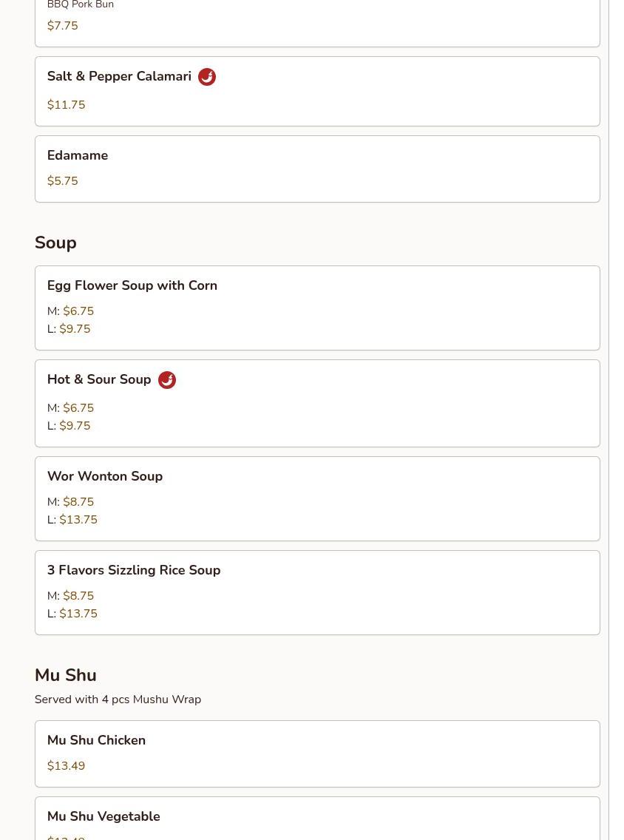Choose the medium $8.75 Sizzling Rice Soup price
This screenshot has width=624, height=840.
click(78, 596)
